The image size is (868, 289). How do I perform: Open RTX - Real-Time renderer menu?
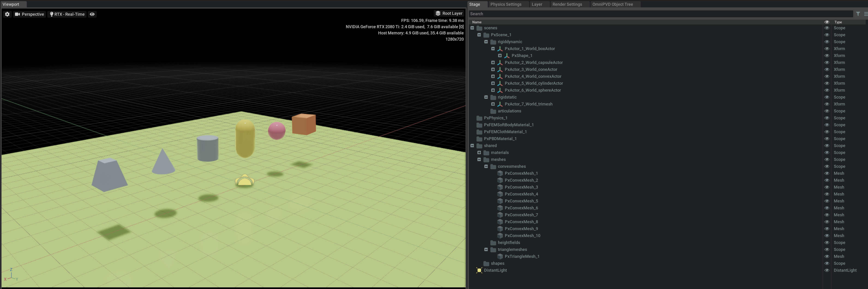point(67,14)
